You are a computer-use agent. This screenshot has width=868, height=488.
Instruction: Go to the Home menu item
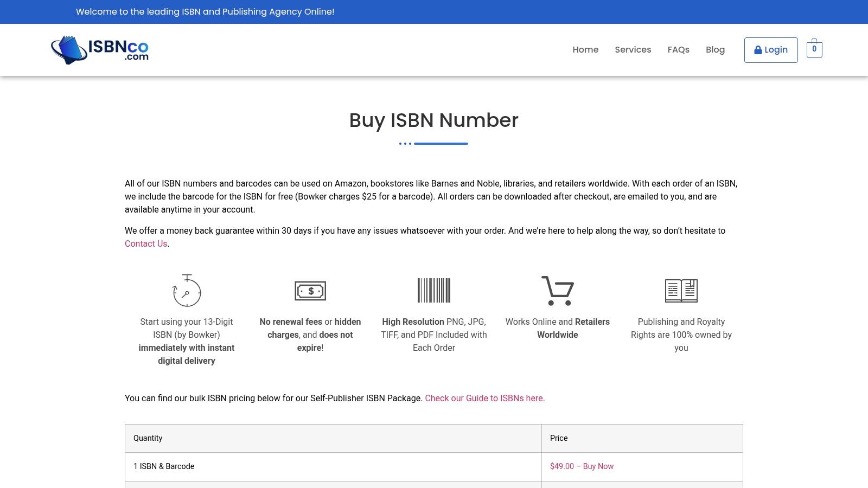[585, 50]
